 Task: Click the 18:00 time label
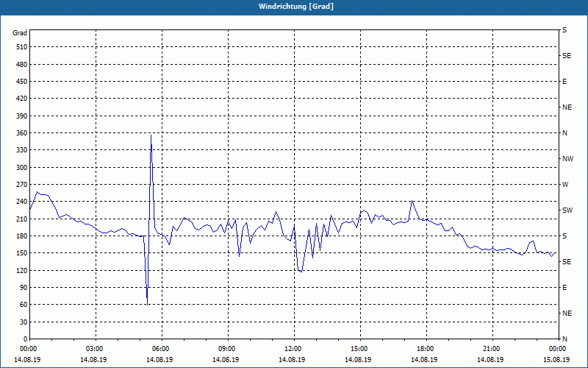pyautogui.click(x=425, y=349)
